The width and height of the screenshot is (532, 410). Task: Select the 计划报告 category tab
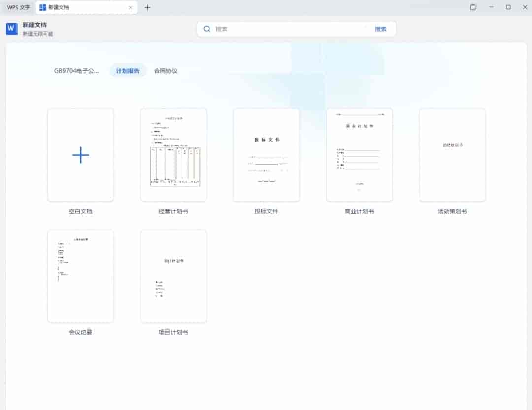click(x=128, y=71)
